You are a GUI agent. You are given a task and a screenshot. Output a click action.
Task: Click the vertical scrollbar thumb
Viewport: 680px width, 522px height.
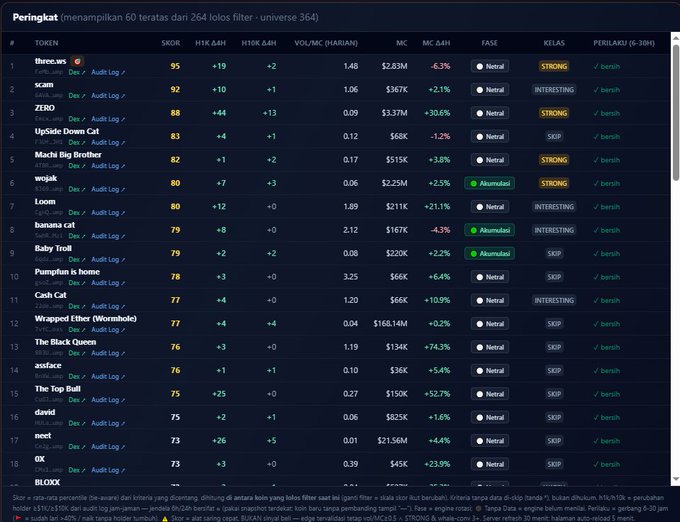click(676, 112)
